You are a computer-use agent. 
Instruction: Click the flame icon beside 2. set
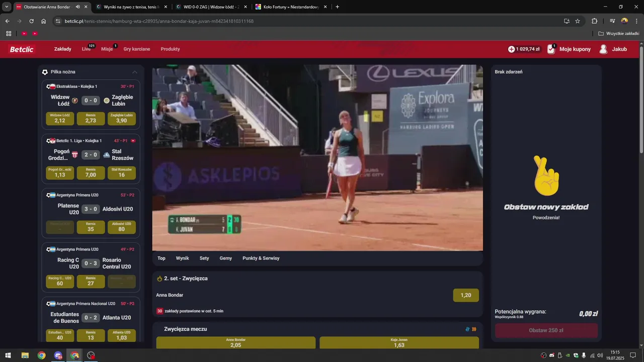point(159,279)
